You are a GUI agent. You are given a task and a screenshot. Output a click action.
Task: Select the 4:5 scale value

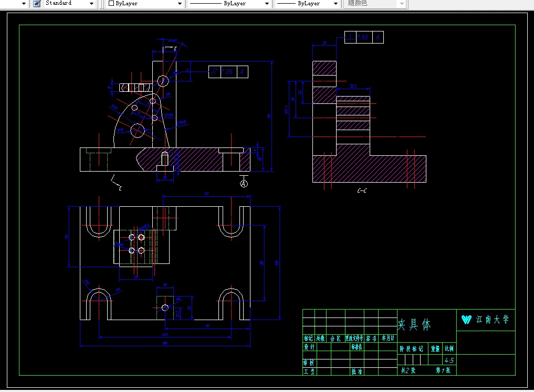(449, 360)
